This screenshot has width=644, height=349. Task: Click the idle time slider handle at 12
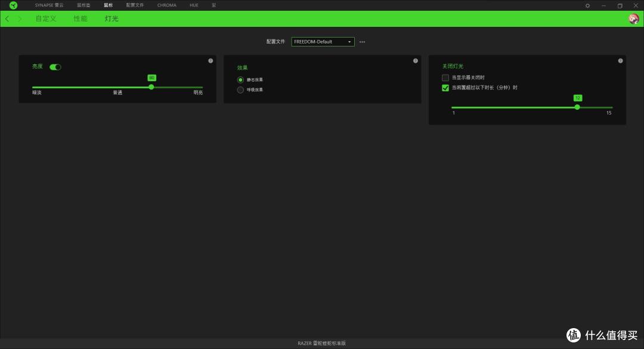577,107
